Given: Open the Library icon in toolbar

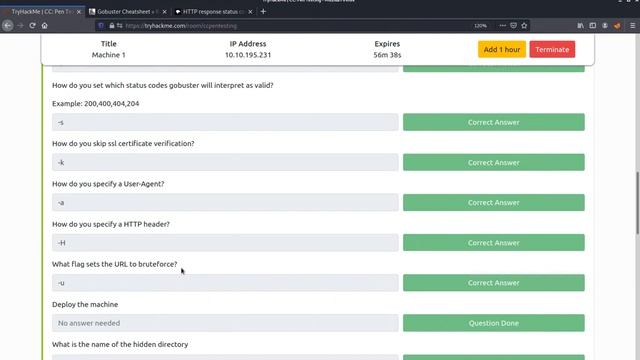Looking at the screenshot, I should (580, 25).
